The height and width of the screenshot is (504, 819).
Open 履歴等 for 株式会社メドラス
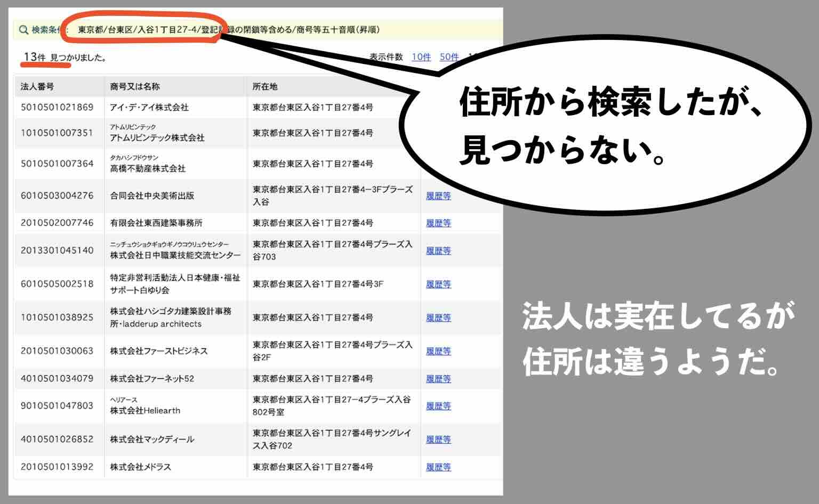coord(438,467)
